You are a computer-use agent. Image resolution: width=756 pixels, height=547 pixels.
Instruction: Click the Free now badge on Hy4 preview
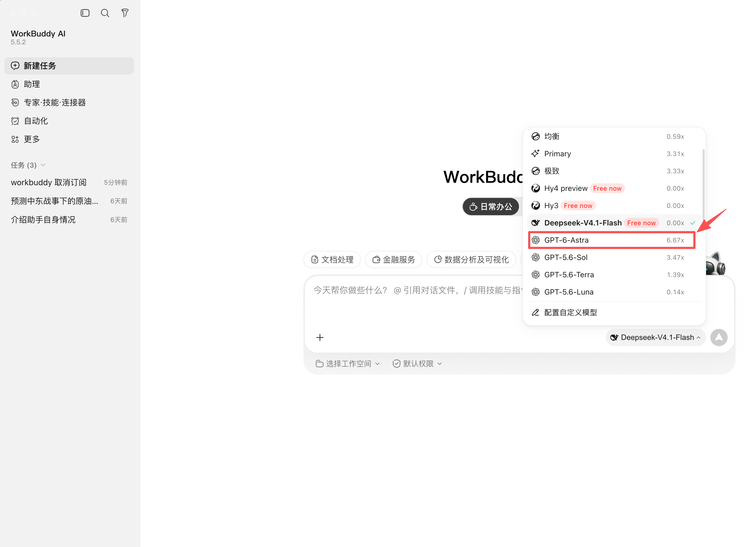tap(607, 188)
